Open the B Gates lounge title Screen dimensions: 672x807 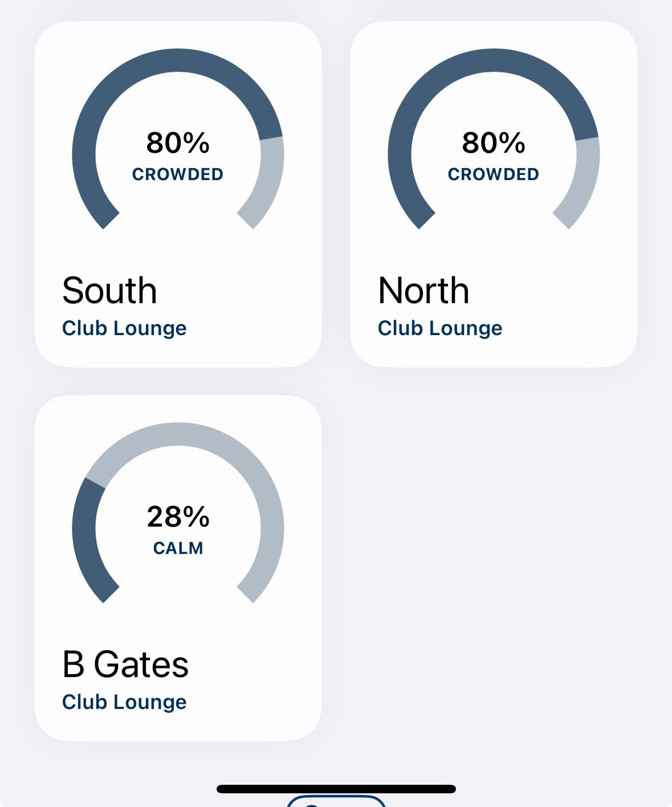point(125,665)
